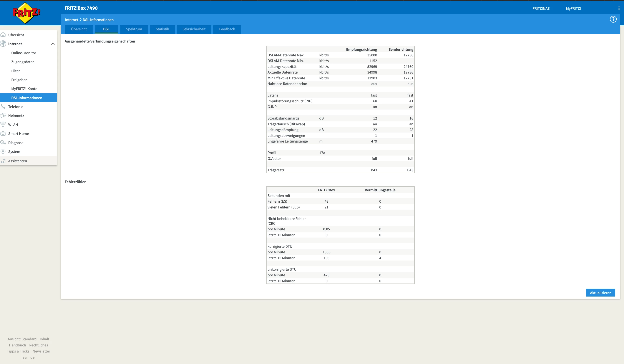Image resolution: width=624 pixels, height=364 pixels.
Task: Click the Internet breadcrumb link
Action: click(x=71, y=20)
